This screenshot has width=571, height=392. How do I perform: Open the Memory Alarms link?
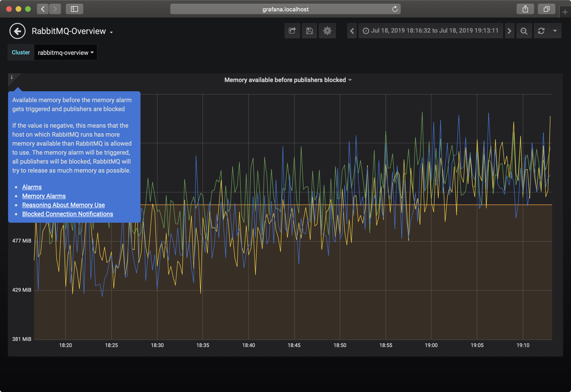44,196
